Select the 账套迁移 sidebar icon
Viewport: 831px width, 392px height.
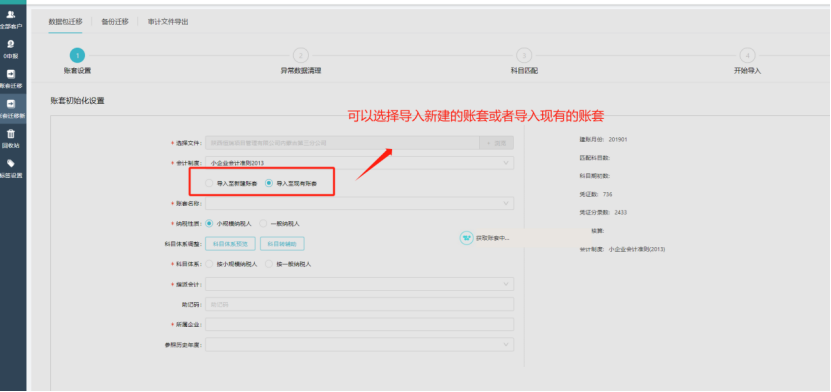tap(11, 78)
